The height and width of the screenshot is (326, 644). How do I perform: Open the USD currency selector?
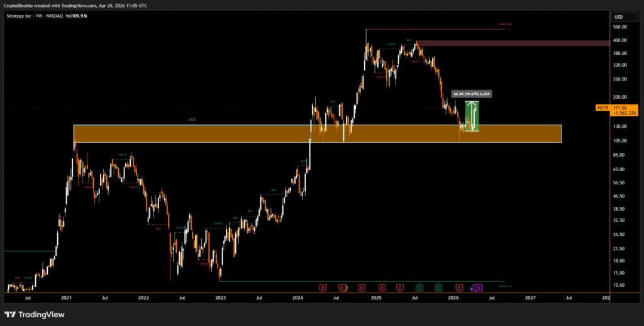pyautogui.click(x=618, y=17)
